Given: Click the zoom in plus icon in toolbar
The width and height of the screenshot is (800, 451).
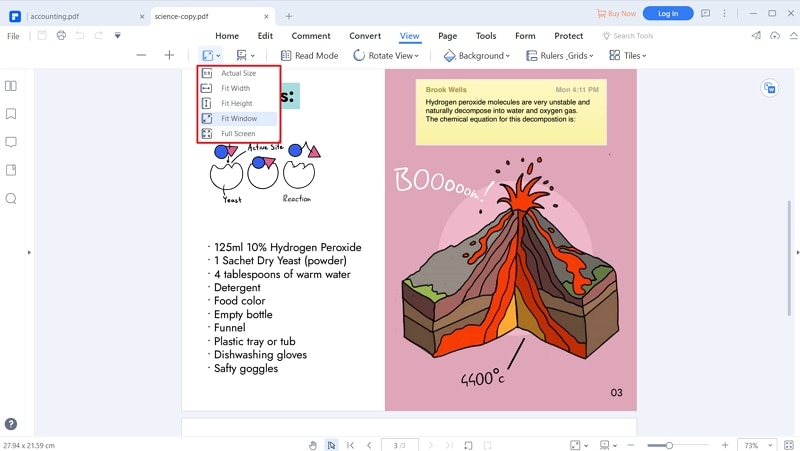Looking at the screenshot, I should click(x=169, y=55).
